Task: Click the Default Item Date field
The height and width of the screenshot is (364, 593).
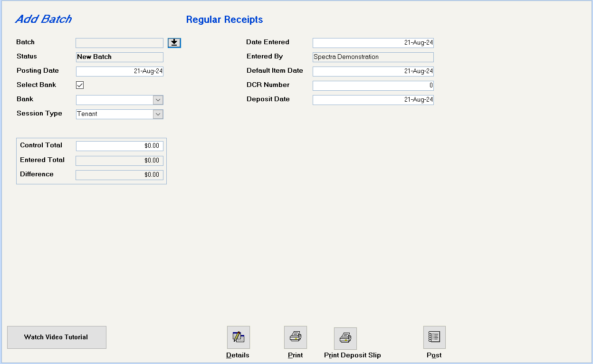Action: (373, 71)
